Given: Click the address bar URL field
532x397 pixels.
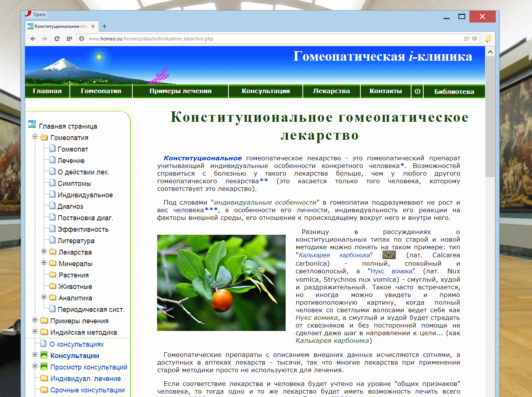Looking at the screenshot, I should [x=267, y=39].
